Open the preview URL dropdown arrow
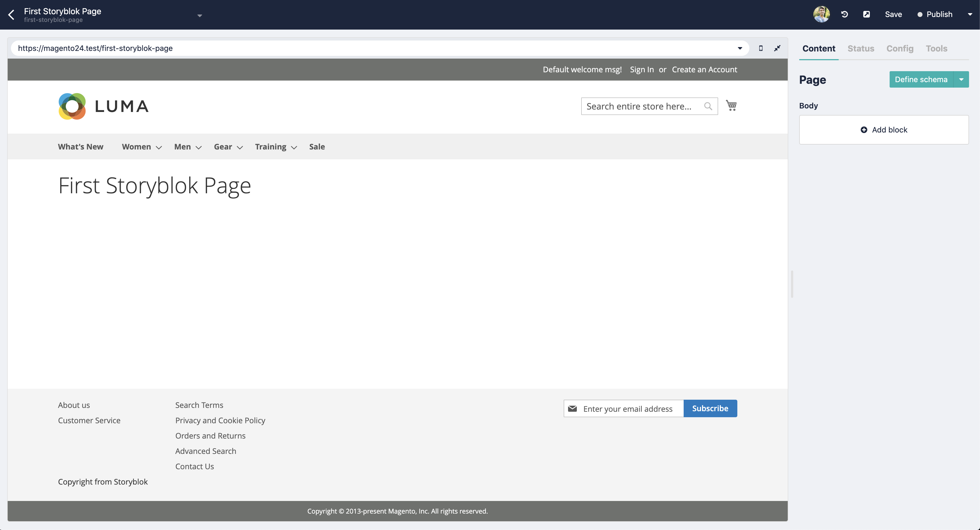This screenshot has height=530, width=980. 740,48
